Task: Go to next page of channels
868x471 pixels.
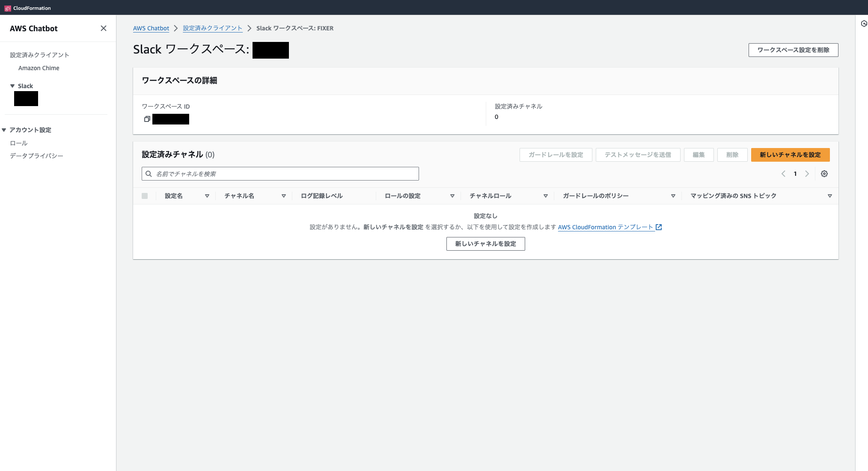Action: [807, 174]
